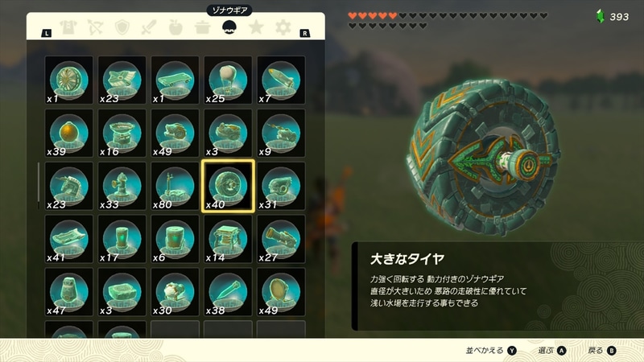Select the wing glider item x23

(122, 80)
